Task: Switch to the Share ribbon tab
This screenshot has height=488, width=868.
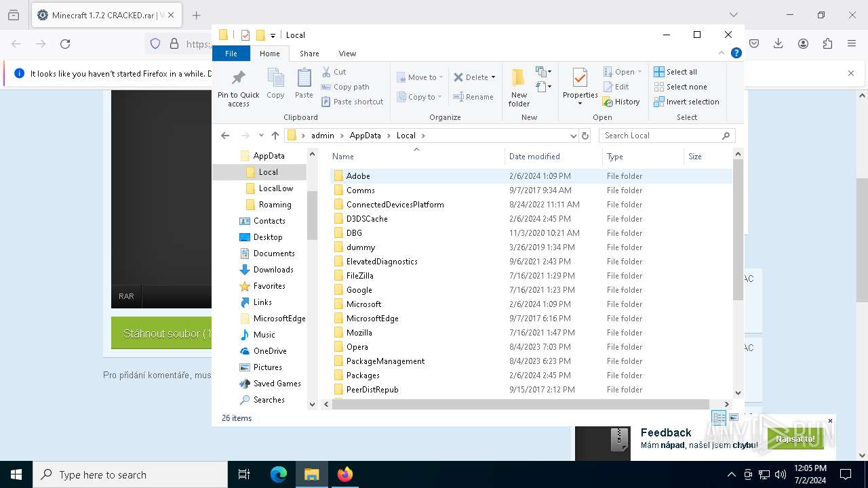Action: (309, 54)
